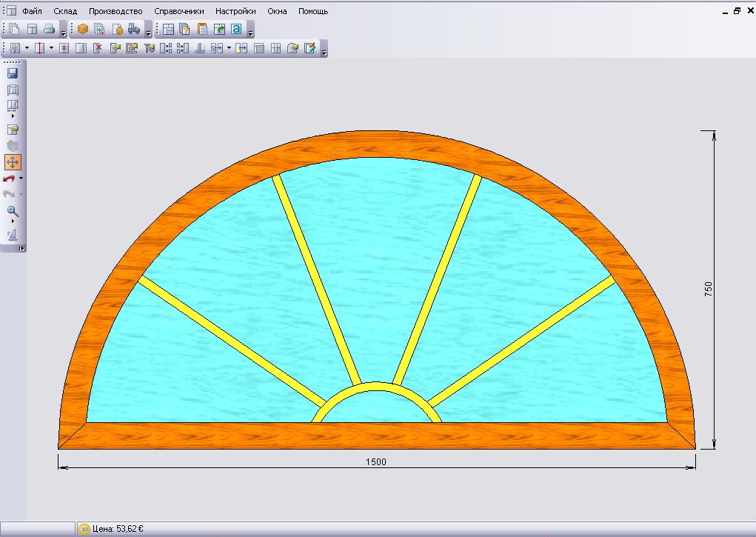Click the Save floppy disk icon

[x=13, y=73]
